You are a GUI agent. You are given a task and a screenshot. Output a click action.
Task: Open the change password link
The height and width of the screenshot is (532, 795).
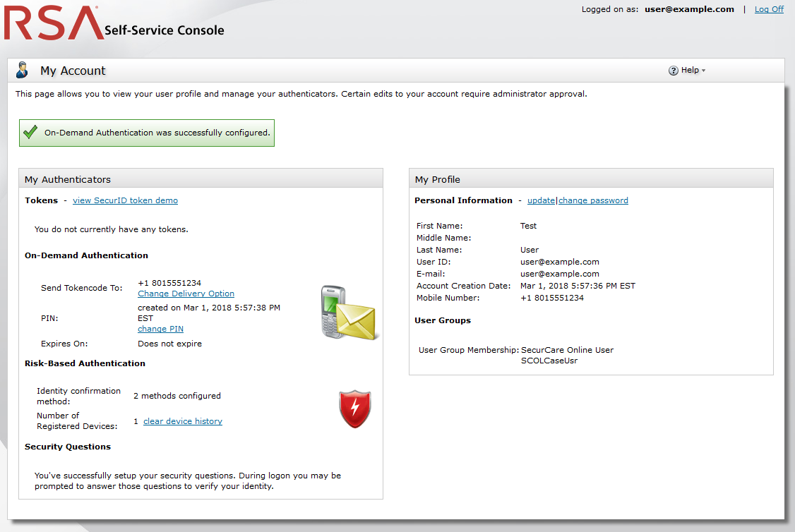click(x=593, y=200)
